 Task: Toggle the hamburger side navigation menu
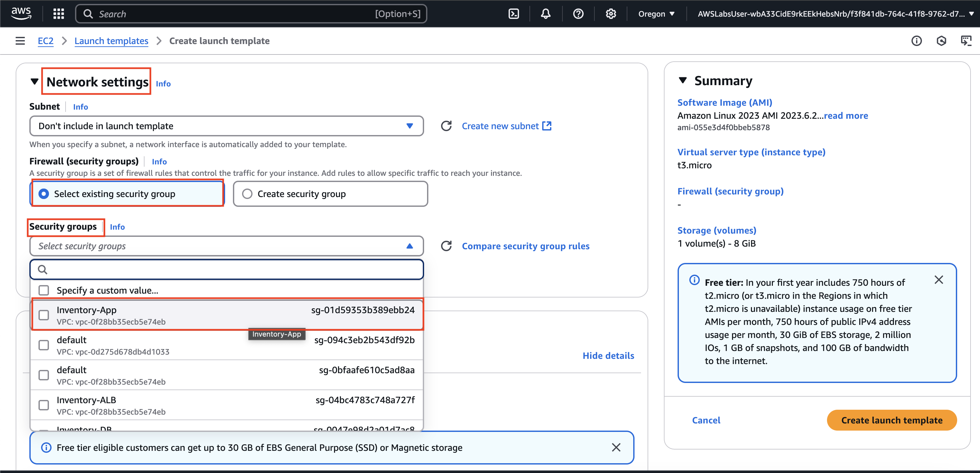pos(20,41)
